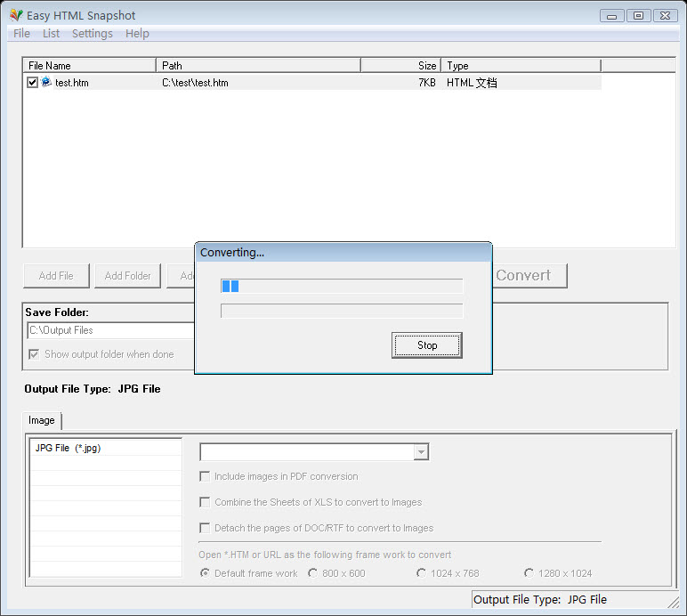Open the empty combo box dropdown arrow
The height and width of the screenshot is (616, 687).
(421, 451)
